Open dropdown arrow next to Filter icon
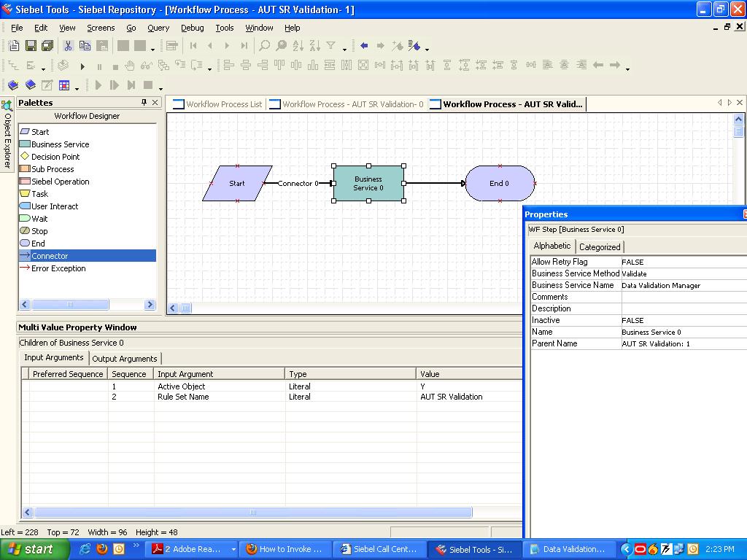Image resolution: width=747 pixels, height=560 pixels. coord(344,49)
